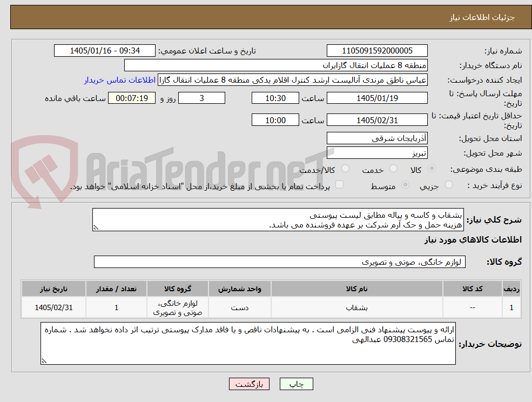Screen dimensions: 532x402
Task: Click the بازگشت back button
Action: pyautogui.click(x=249, y=384)
